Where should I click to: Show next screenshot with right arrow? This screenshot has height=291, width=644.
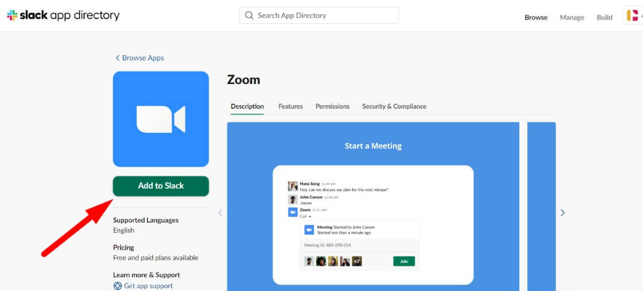(562, 212)
